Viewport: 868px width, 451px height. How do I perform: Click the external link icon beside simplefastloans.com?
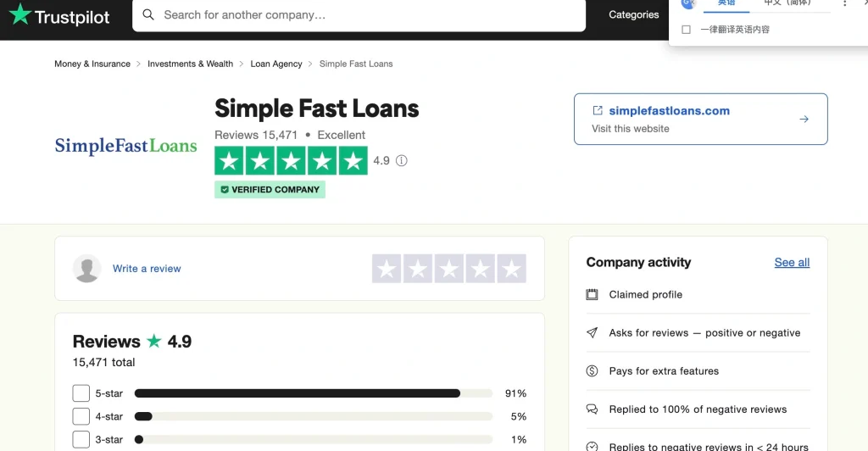pos(598,111)
